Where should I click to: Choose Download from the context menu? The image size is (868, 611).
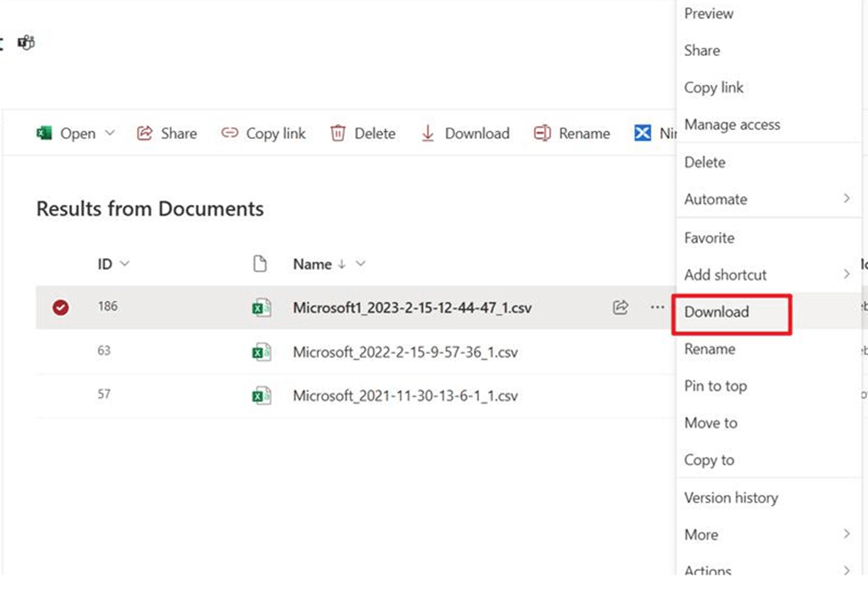[x=717, y=312]
